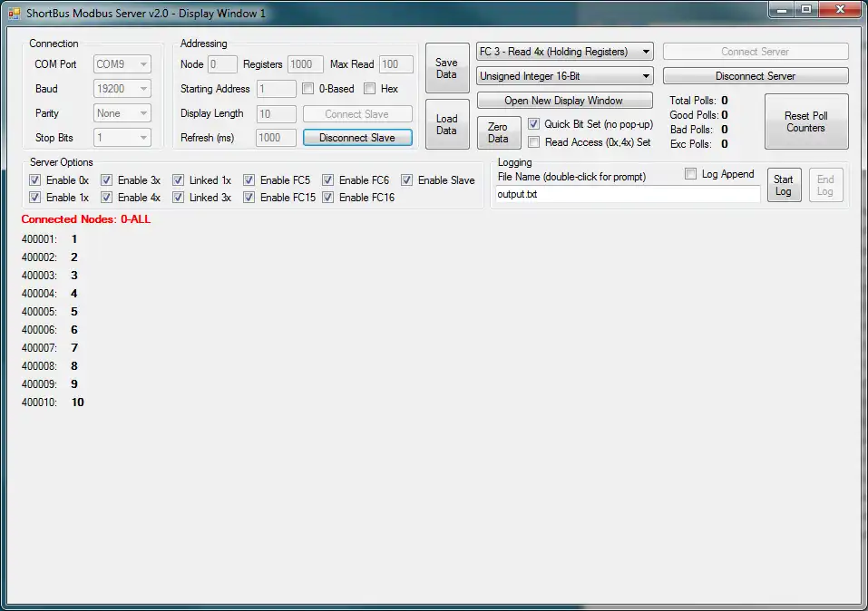Click the Start Log button

click(784, 186)
